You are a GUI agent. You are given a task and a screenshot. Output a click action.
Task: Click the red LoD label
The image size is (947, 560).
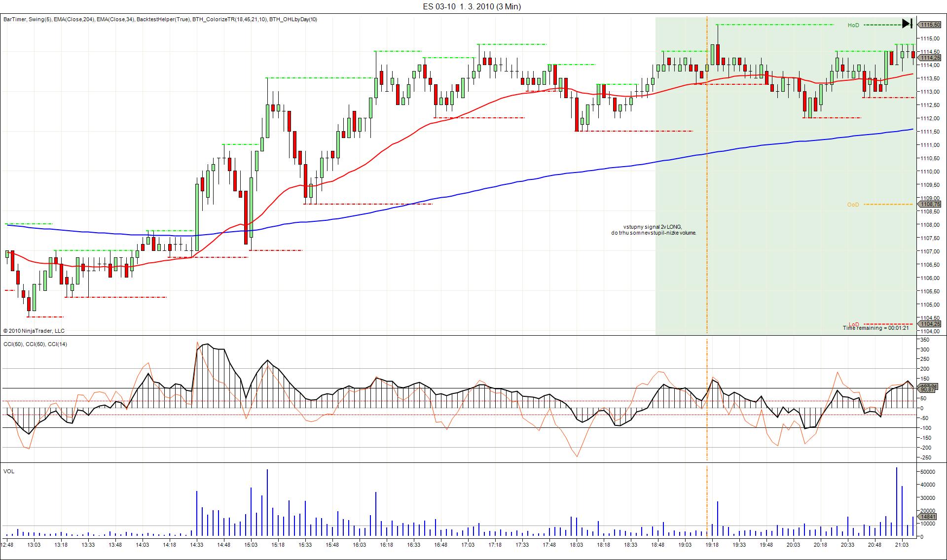point(853,324)
